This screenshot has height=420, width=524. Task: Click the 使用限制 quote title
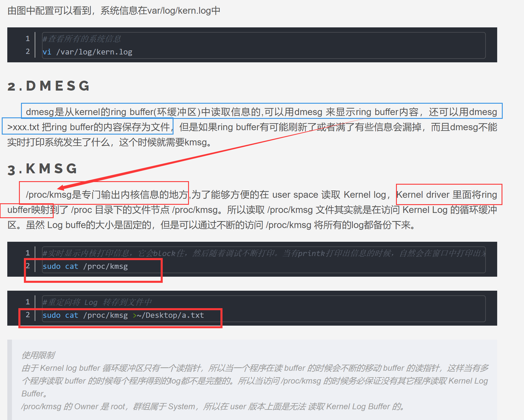click(38, 355)
